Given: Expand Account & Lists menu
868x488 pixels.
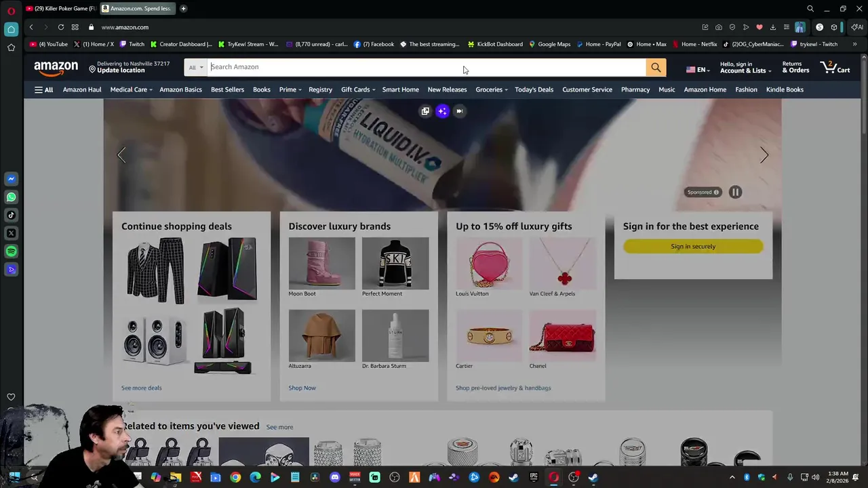Looking at the screenshot, I should [745, 67].
